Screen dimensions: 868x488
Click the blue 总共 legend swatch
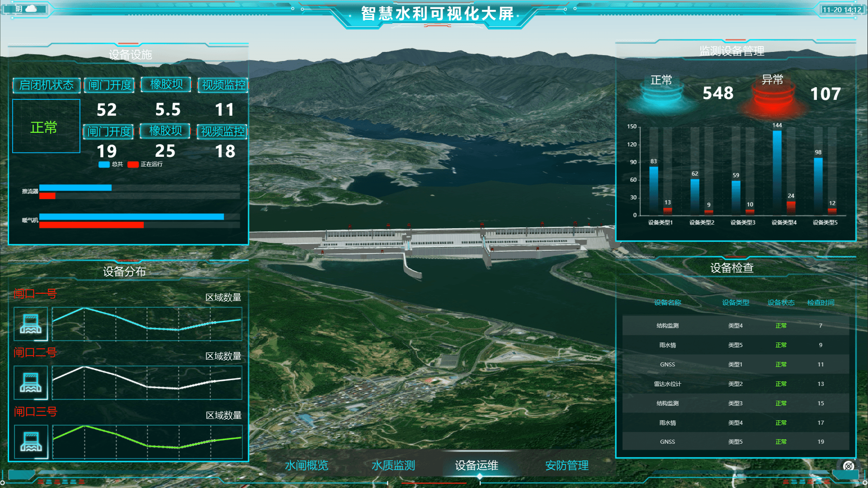click(x=104, y=164)
